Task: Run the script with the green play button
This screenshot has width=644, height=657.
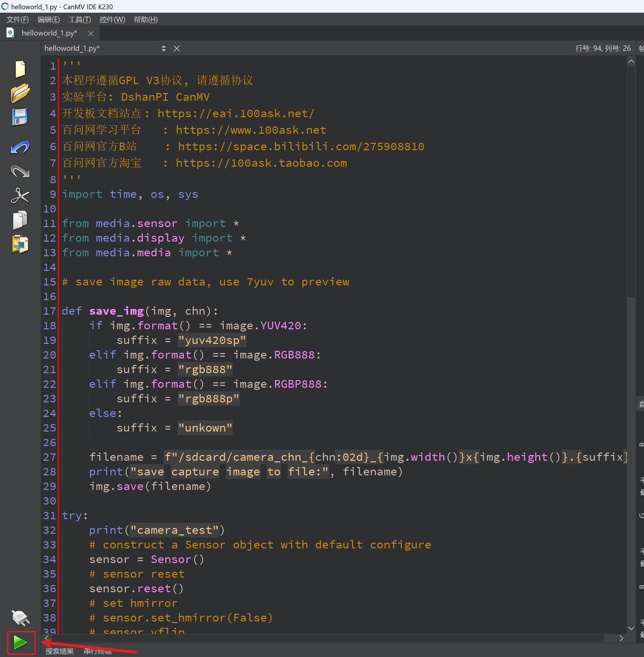Action: 20,642
